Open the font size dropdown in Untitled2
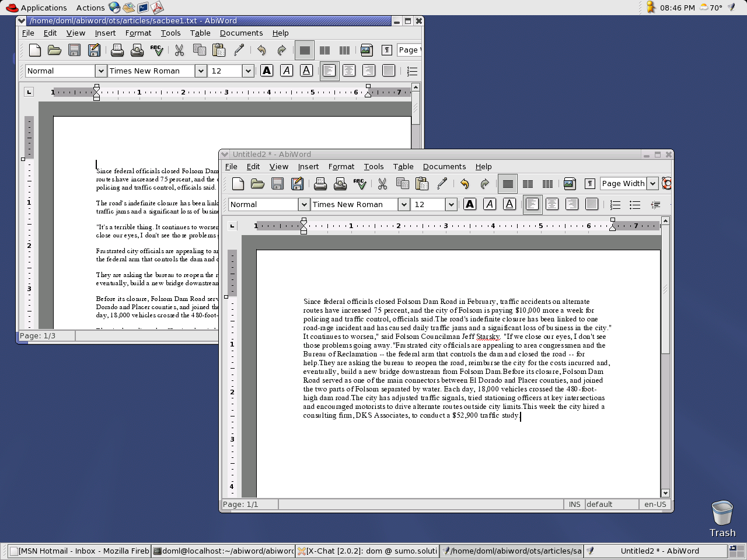Screen dimensions: 747x560 [x=451, y=205]
